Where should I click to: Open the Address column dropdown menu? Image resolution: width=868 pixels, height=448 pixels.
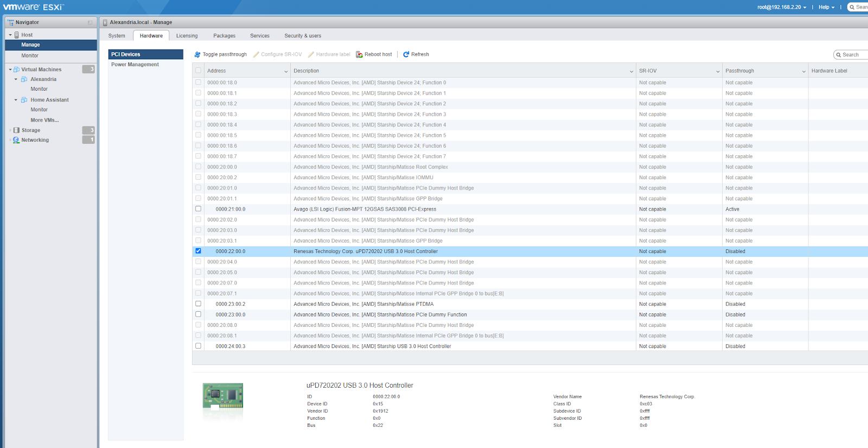pos(286,71)
